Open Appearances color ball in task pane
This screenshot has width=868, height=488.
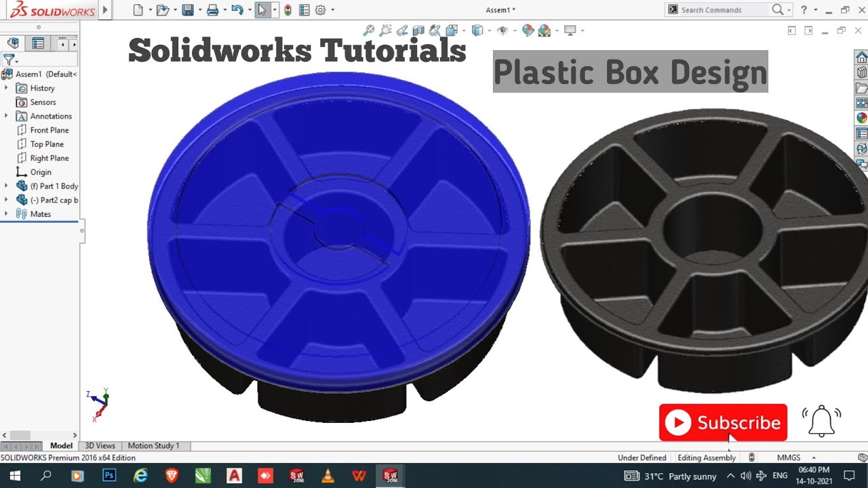point(861,118)
